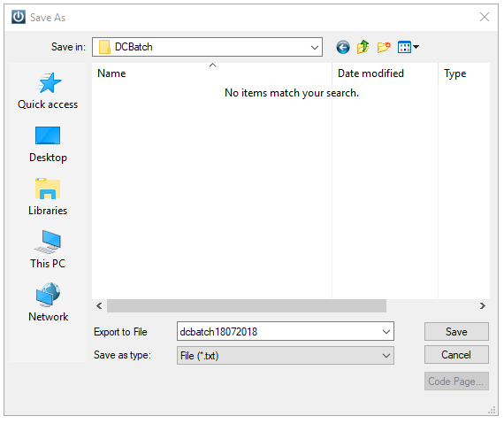Viewport: 504px width, 424px height.
Task: Go to the Desktop location
Action: 48,144
